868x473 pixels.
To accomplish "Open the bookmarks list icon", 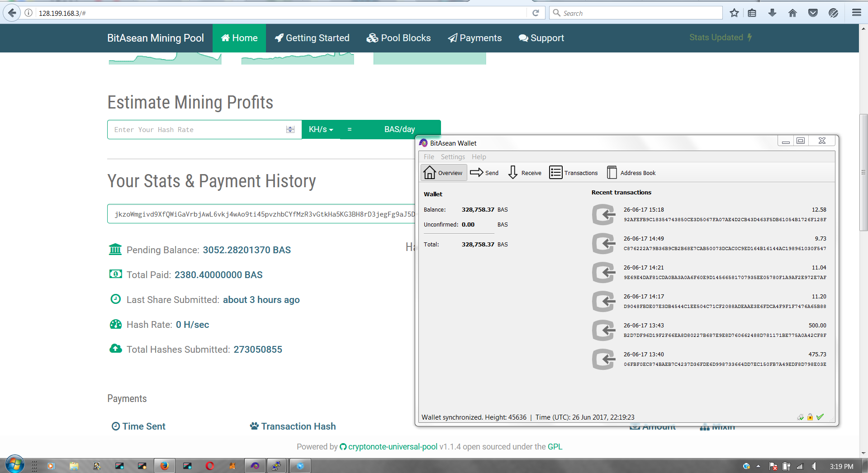I will coord(752,13).
